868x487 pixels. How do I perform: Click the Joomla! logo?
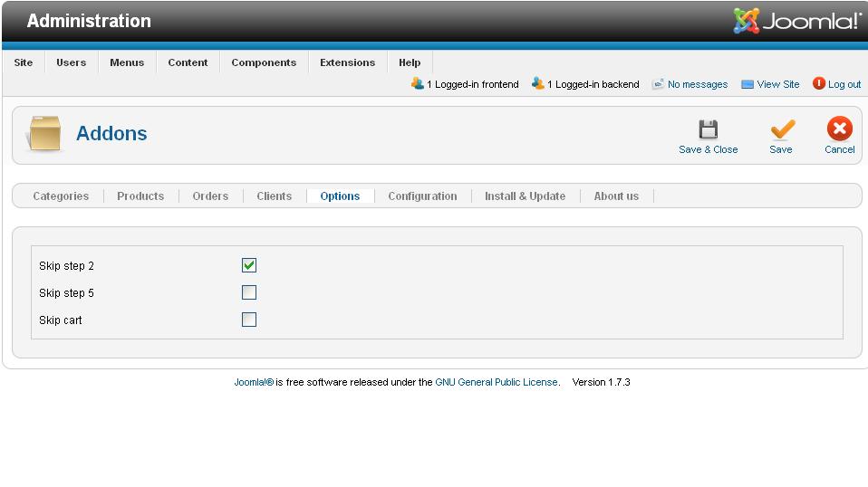pos(797,21)
